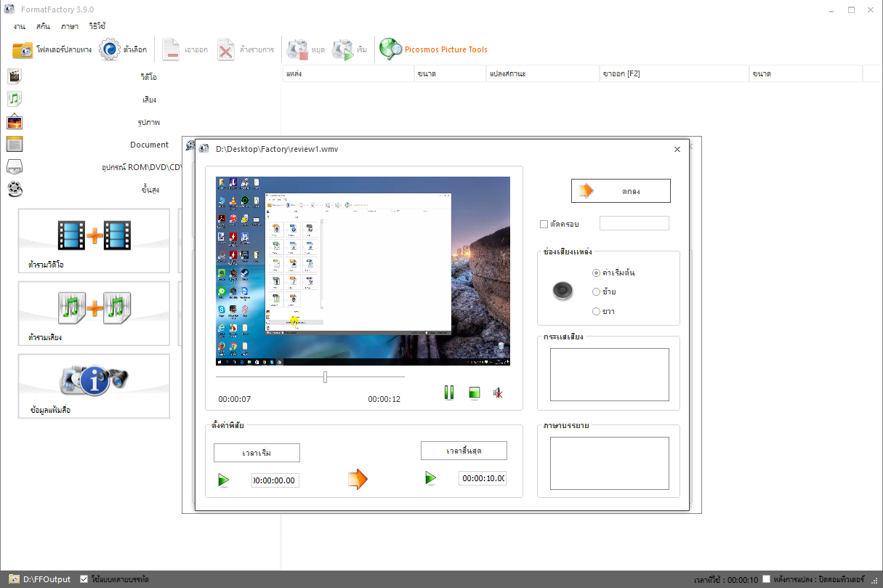The width and height of the screenshot is (883, 588).
Task: Click the D:\FFOutput path text
Action: [47, 579]
